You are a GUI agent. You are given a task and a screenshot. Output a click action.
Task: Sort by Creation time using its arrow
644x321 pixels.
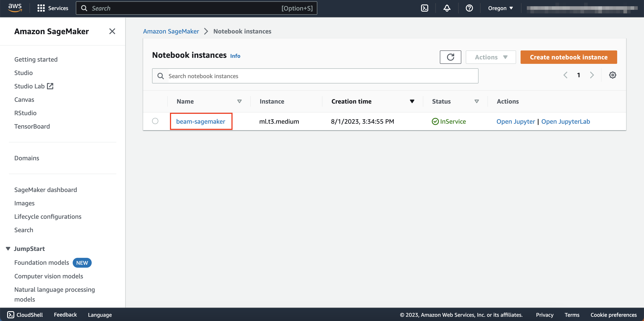pos(412,101)
